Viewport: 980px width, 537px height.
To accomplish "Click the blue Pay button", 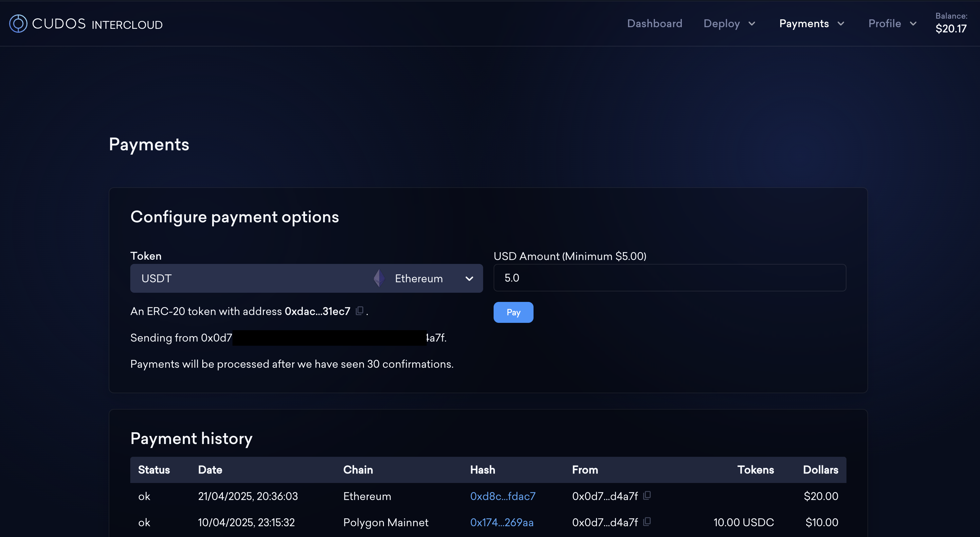I will [x=513, y=312].
